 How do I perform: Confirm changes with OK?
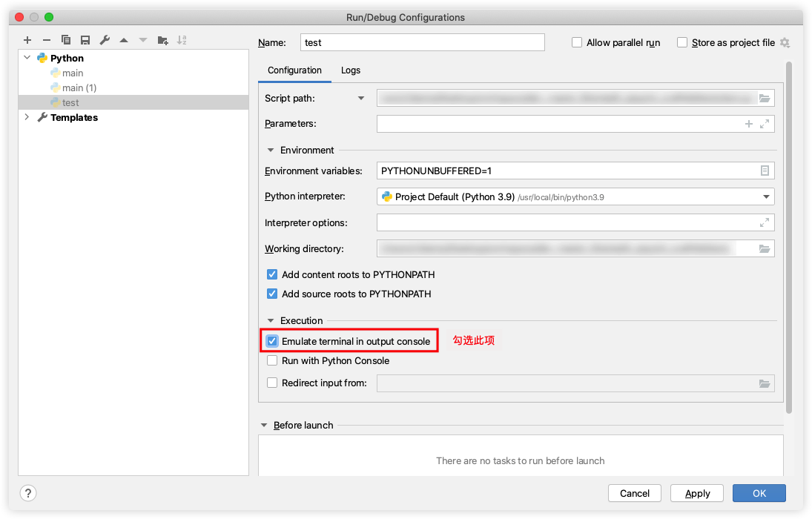point(759,493)
